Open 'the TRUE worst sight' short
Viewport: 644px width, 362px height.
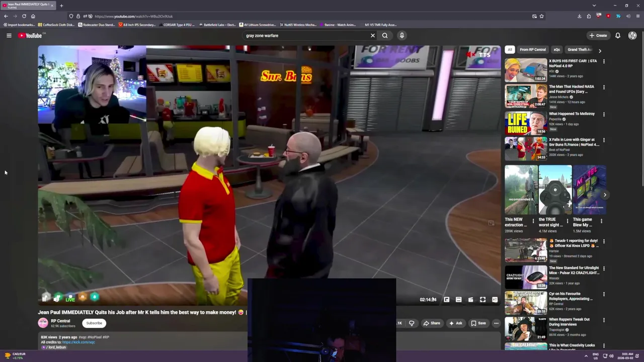pos(555,190)
